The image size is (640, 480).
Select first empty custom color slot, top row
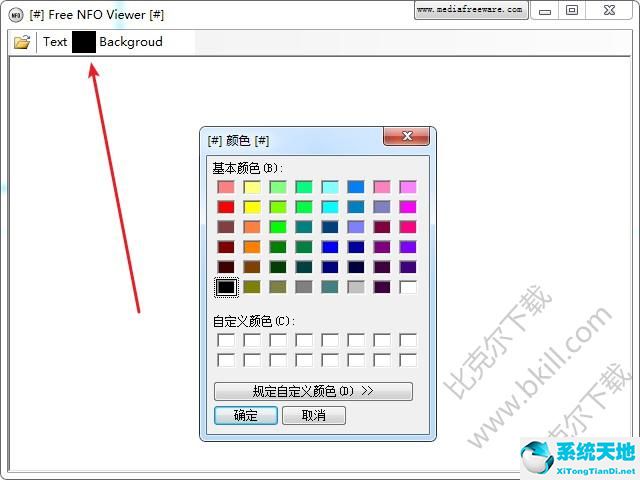(x=226, y=340)
